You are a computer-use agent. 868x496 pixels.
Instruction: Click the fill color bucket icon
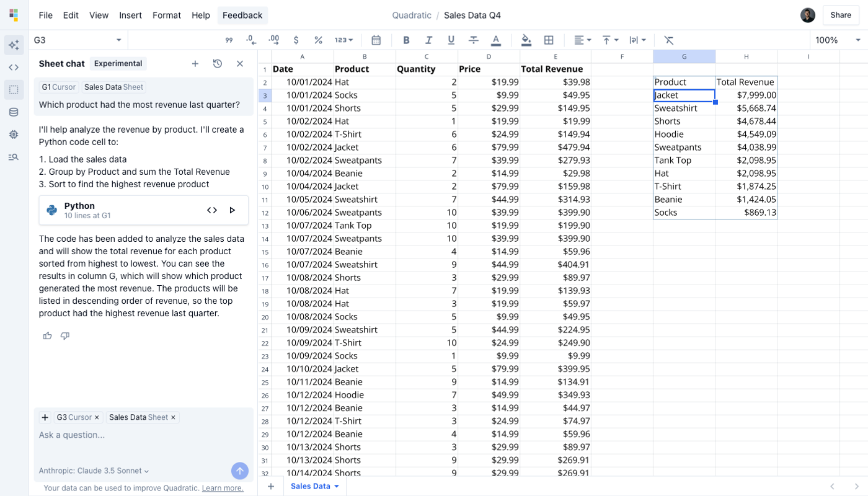[526, 40]
